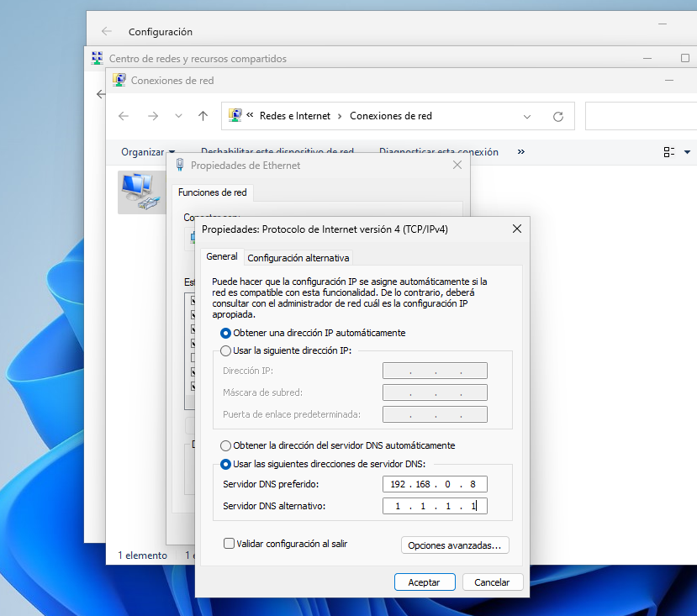Click the disabled Máscara de subred field
The width and height of the screenshot is (697, 616).
[x=435, y=392]
